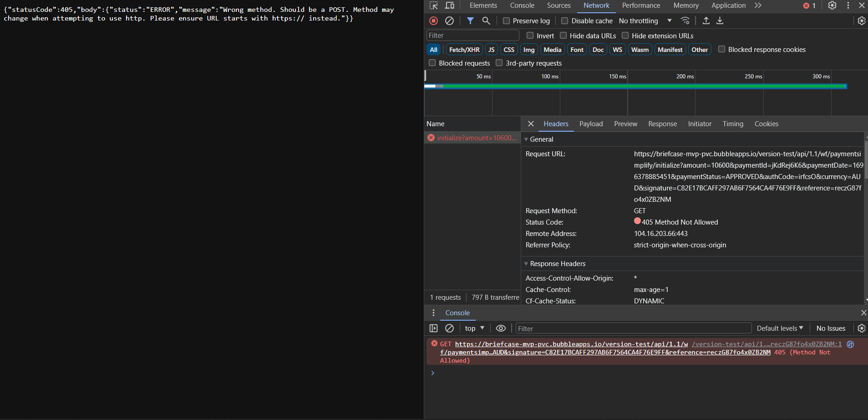Close the request details pane
The width and height of the screenshot is (868, 420).
point(531,124)
